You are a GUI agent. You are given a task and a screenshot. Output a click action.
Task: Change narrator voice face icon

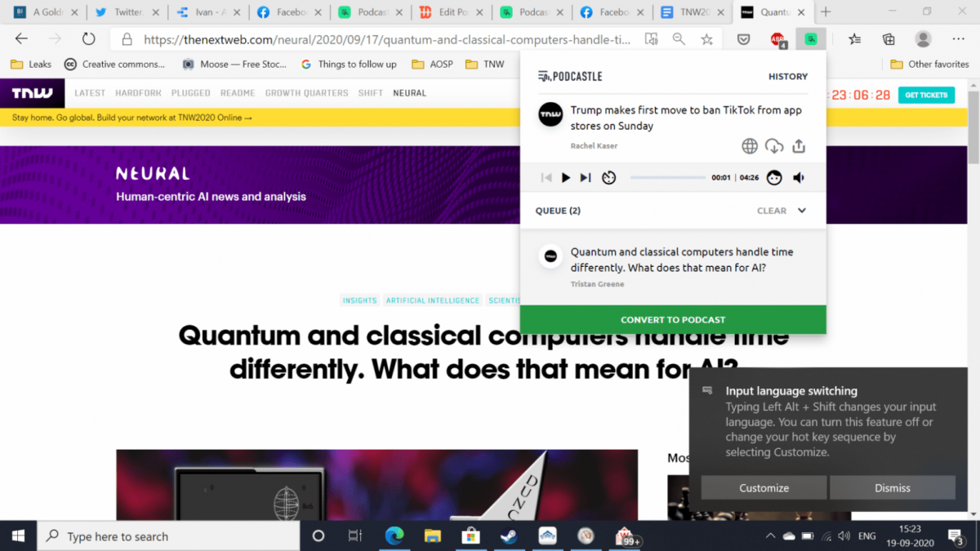click(774, 177)
